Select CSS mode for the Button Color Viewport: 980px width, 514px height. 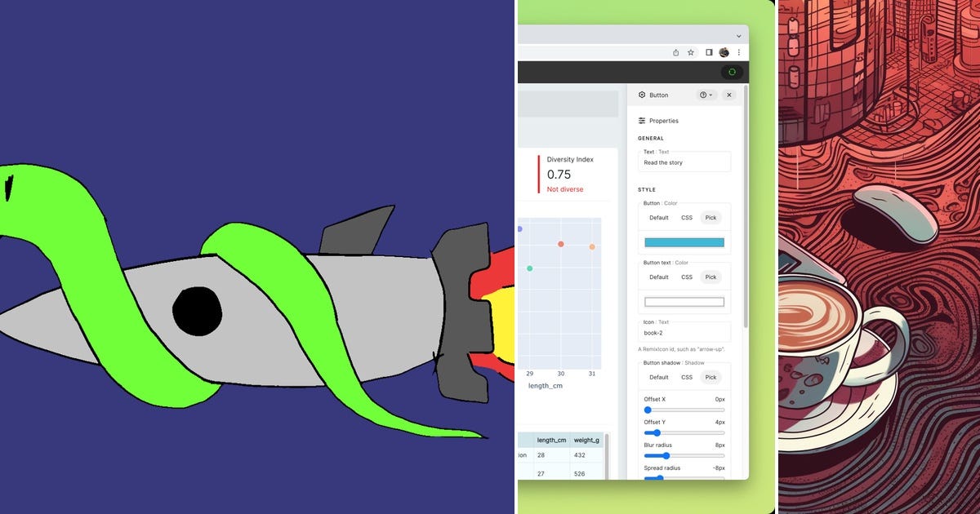[687, 218]
